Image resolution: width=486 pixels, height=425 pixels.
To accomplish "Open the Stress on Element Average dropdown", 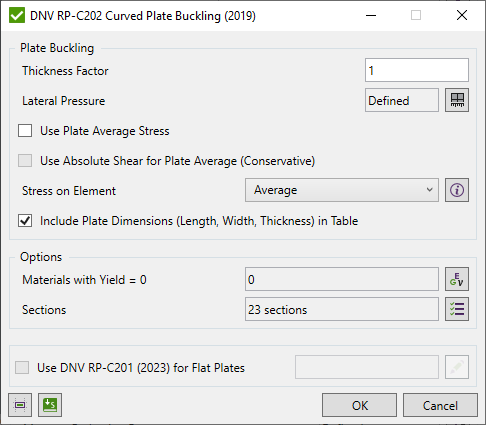I will (x=342, y=190).
